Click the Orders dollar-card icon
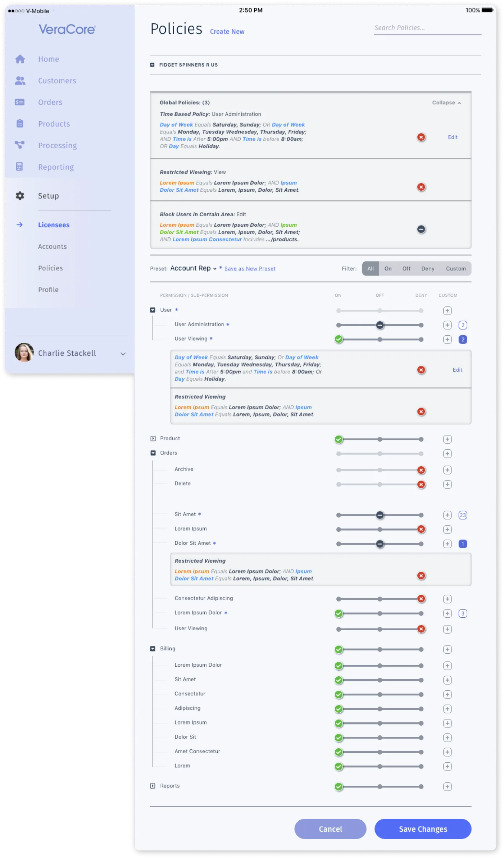The height and width of the screenshot is (858, 504). pyautogui.click(x=20, y=102)
